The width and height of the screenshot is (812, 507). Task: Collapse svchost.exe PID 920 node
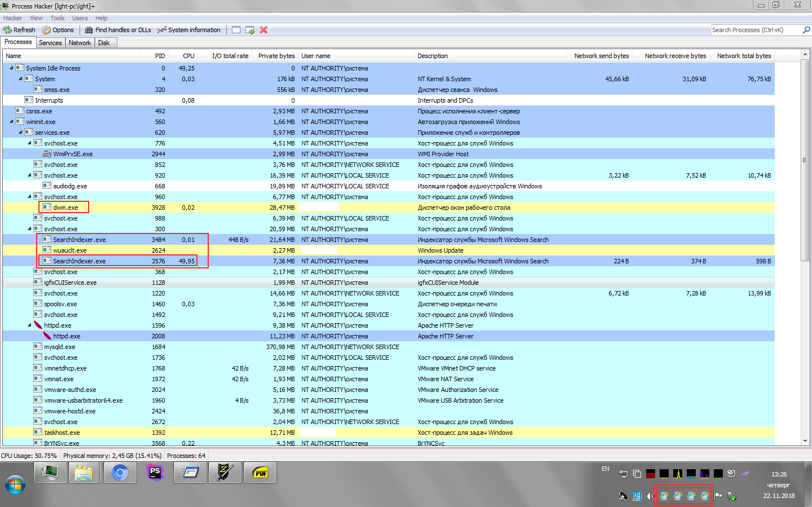coord(29,175)
